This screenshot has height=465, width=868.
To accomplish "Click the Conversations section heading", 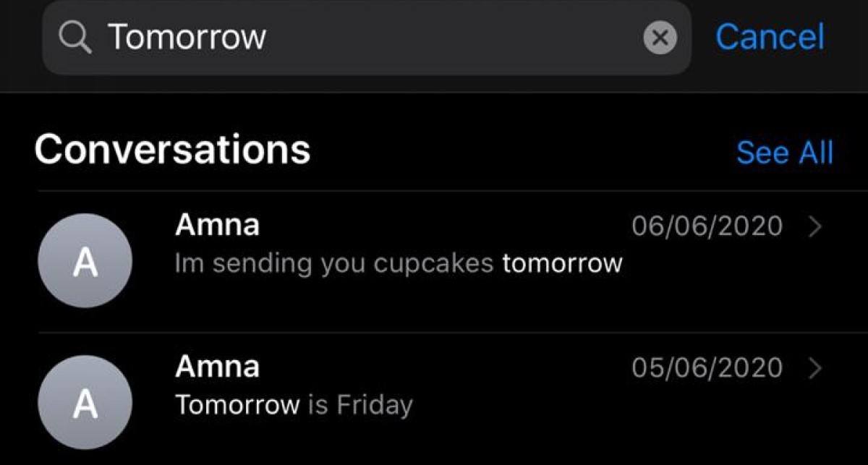I will pos(172,150).
